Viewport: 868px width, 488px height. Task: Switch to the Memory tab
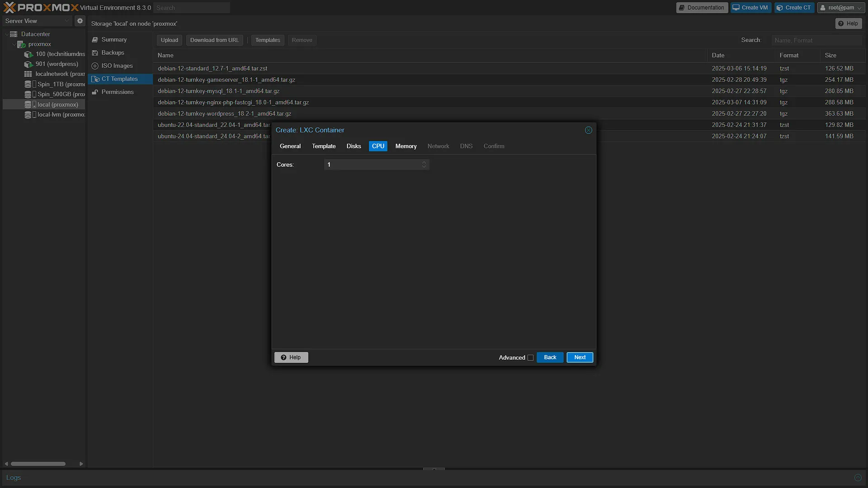[x=406, y=146]
